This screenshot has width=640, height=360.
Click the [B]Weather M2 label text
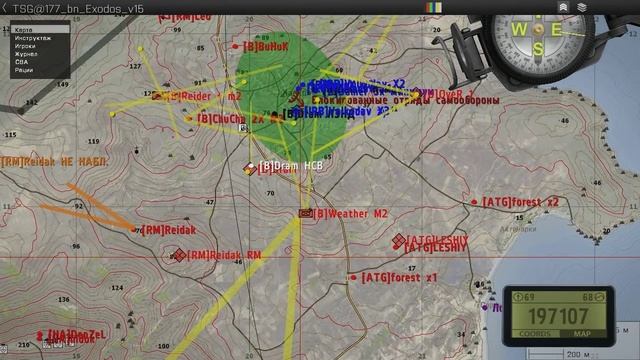click(x=350, y=213)
